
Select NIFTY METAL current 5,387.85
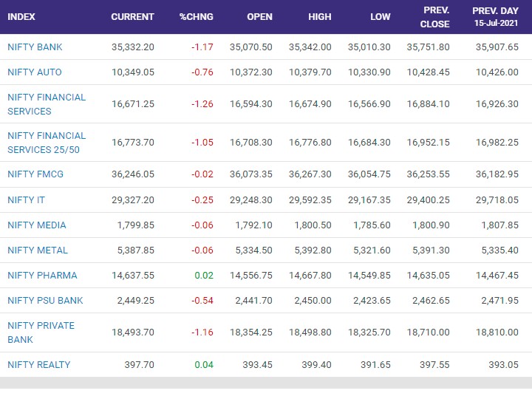pyautogui.click(x=136, y=250)
